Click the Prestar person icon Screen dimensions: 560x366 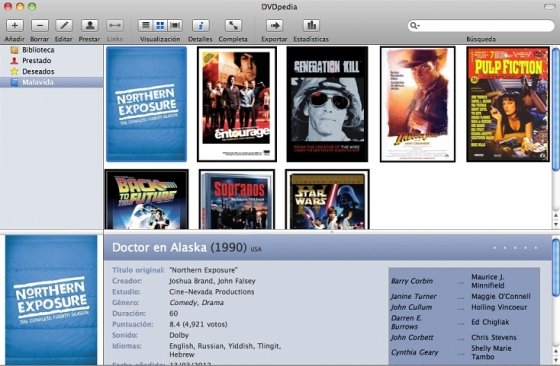[90, 25]
